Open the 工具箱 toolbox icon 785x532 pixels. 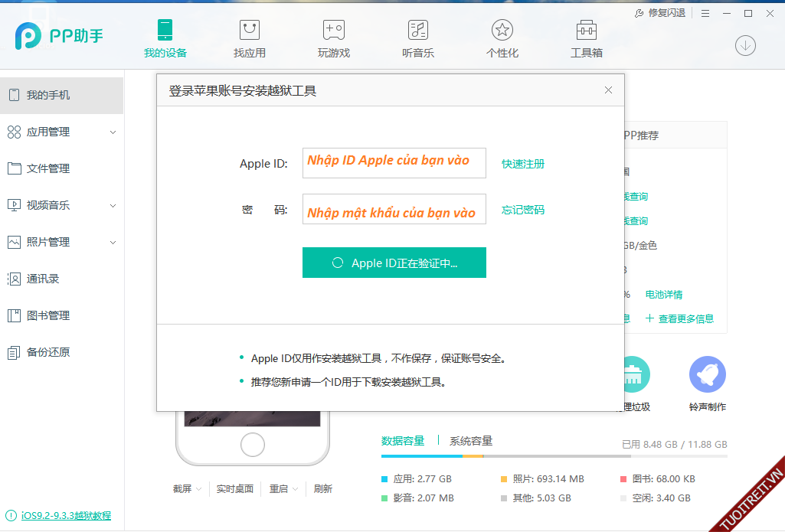(586, 31)
